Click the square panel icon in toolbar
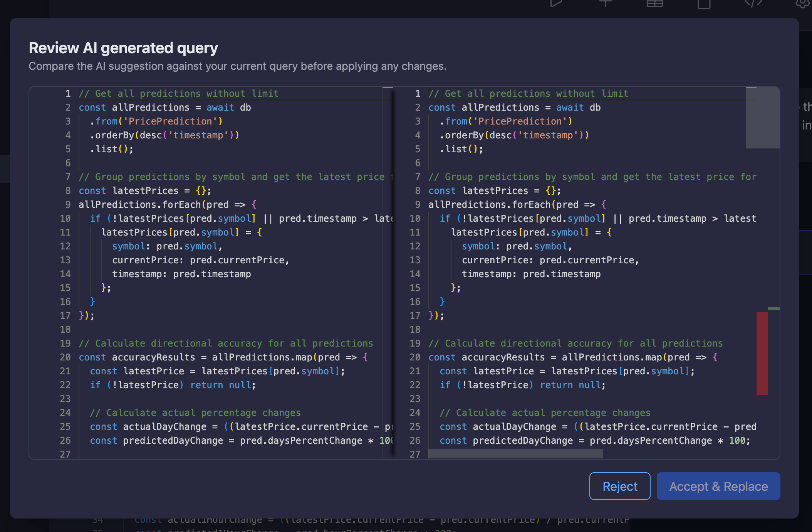812x532 pixels. coord(704,4)
